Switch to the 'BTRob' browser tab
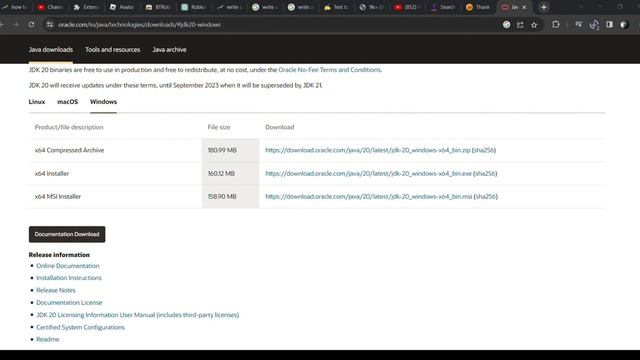 coord(158,7)
